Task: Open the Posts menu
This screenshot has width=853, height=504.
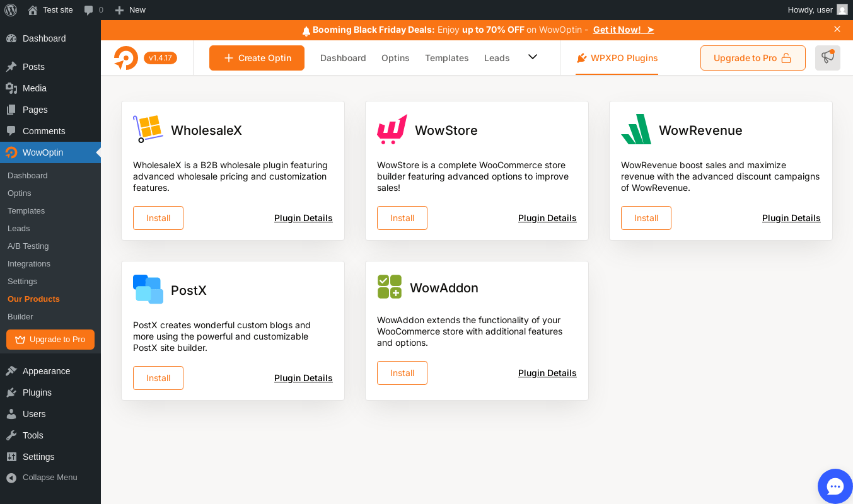Action: tap(50, 67)
